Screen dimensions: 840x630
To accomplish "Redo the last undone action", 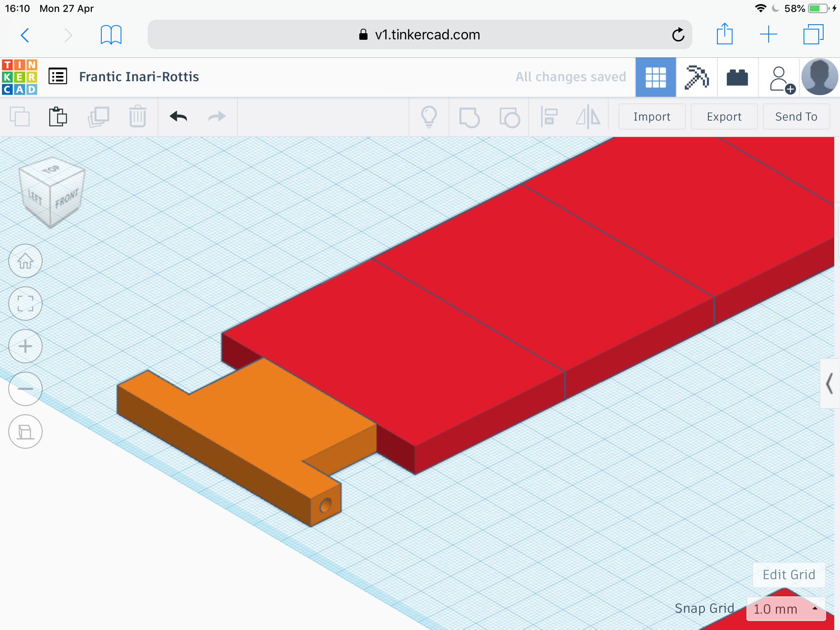I will pyautogui.click(x=217, y=116).
